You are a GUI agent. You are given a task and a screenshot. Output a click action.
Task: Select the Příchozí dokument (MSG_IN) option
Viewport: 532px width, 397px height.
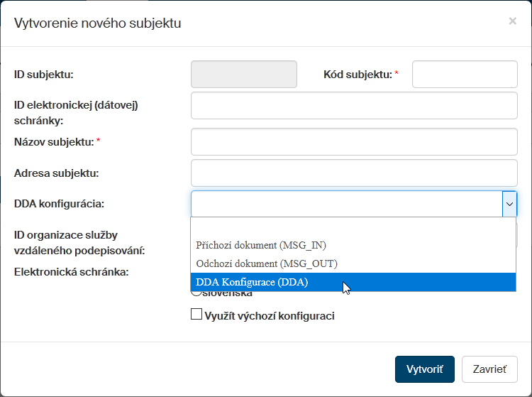pyautogui.click(x=261, y=245)
